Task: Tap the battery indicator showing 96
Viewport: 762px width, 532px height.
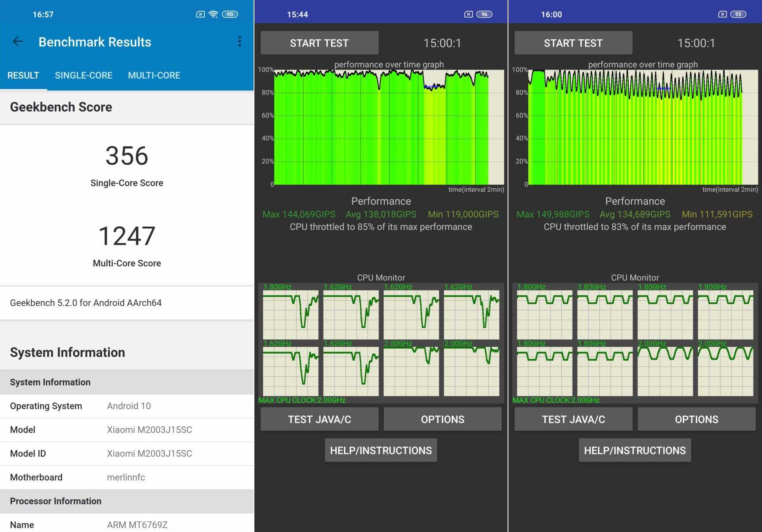Action: pos(484,14)
